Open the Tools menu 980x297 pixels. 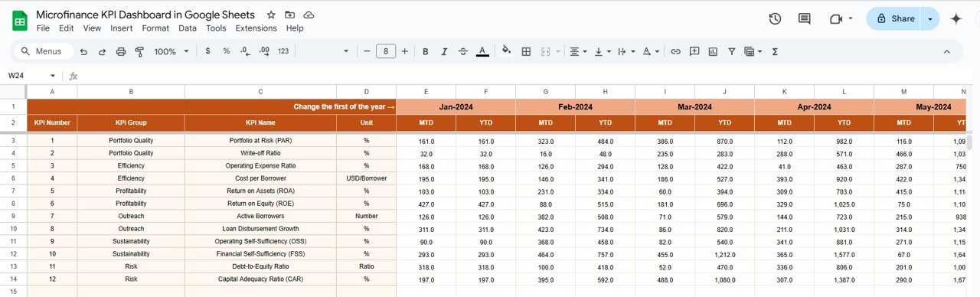[x=216, y=28]
